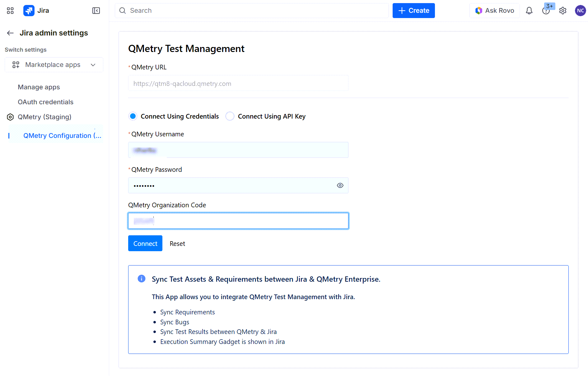Viewport: 588px width, 376px height.
Task: Focus the QMetry URL input field
Action: (x=238, y=83)
